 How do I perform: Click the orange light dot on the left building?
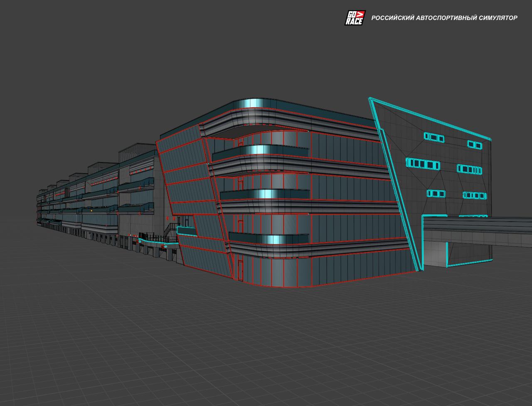pos(91,210)
